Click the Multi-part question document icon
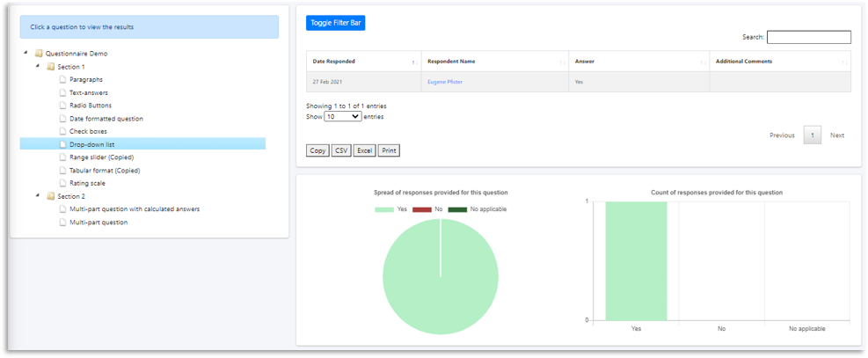The height and width of the screenshot is (358, 868). tap(62, 223)
